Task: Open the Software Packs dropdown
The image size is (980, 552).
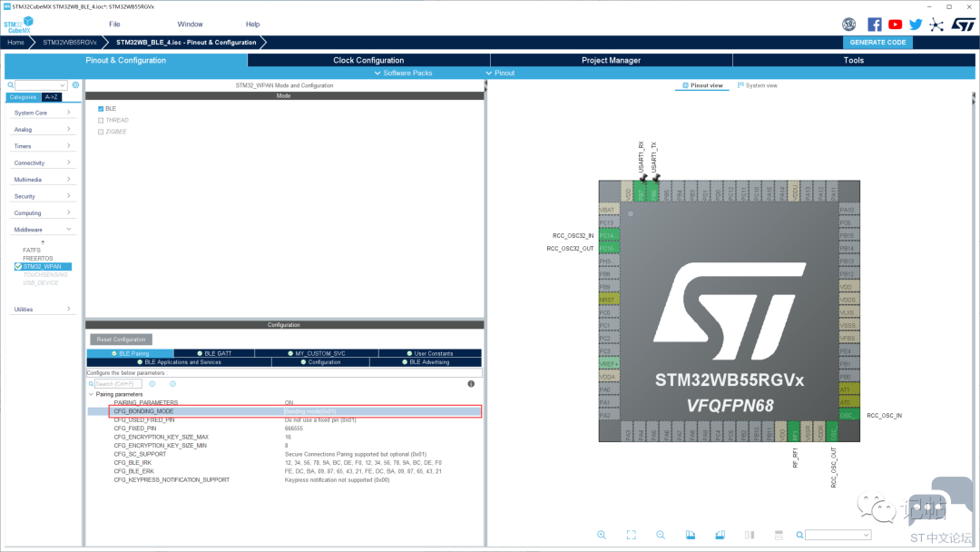Action: tap(403, 74)
